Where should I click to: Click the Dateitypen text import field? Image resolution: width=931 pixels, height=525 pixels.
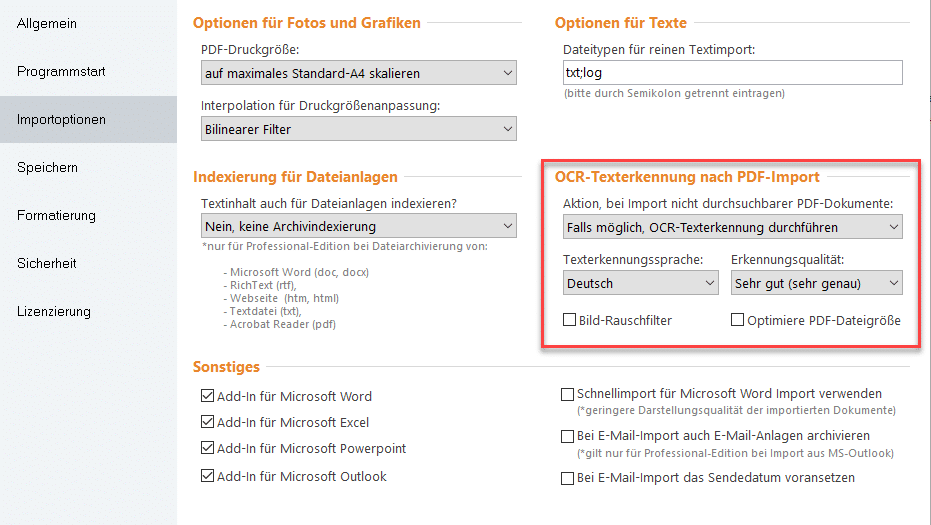732,73
